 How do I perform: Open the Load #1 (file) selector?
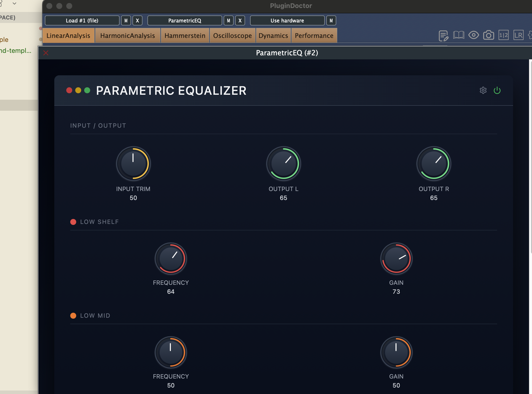click(x=82, y=20)
